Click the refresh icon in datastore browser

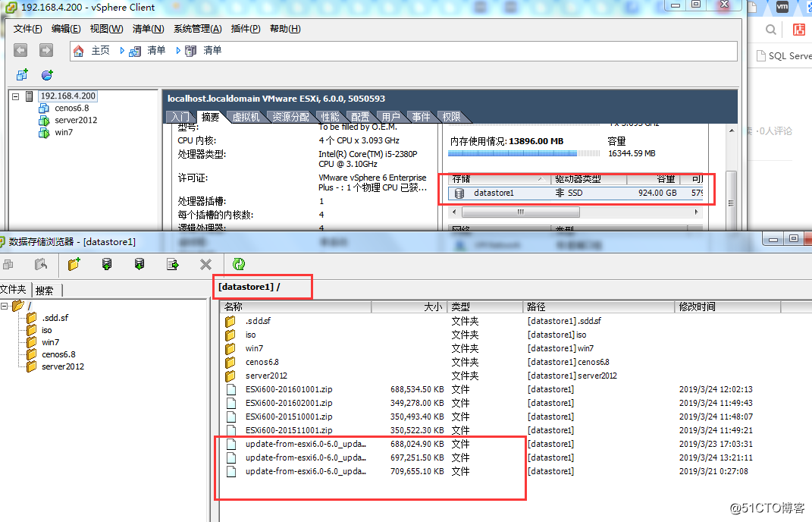point(239,264)
